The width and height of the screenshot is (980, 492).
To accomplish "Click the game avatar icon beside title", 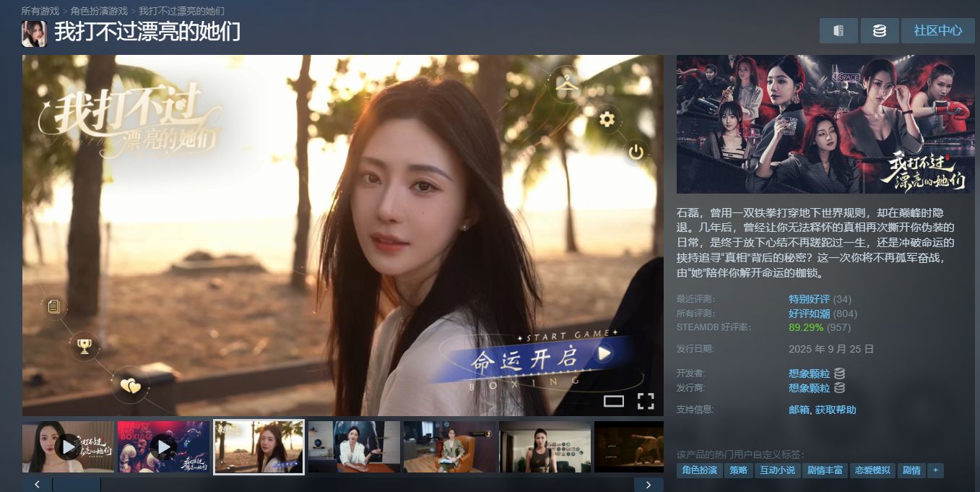I will tap(34, 33).
